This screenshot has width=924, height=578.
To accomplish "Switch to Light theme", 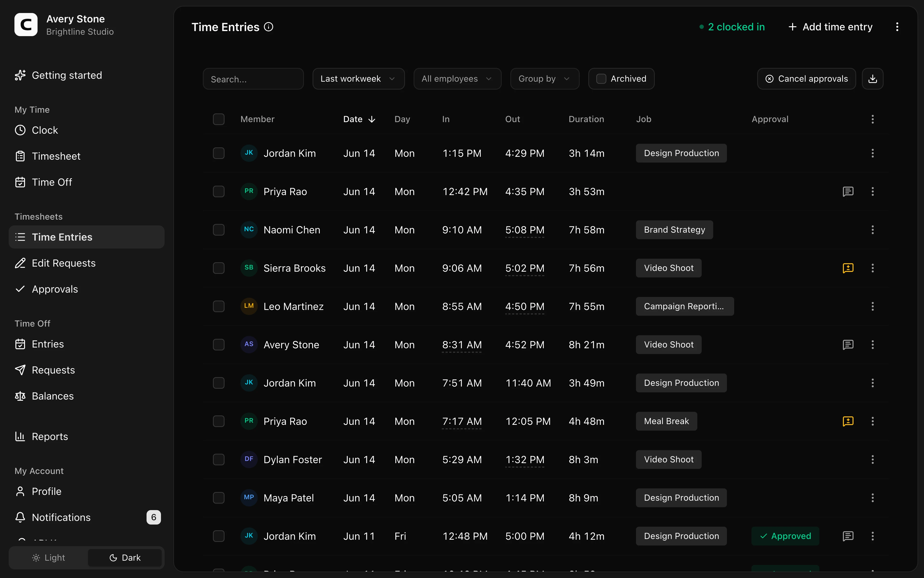I will [x=49, y=558].
